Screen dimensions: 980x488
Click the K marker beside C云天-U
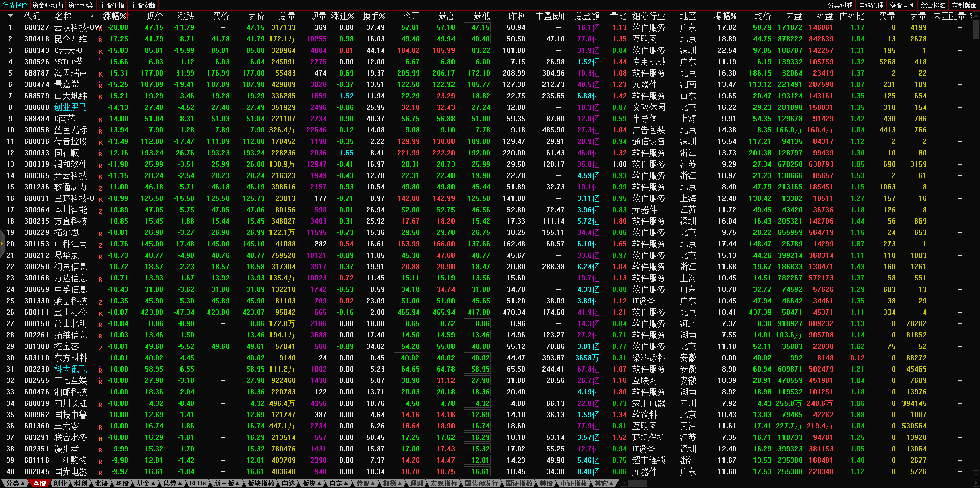pyautogui.click(x=100, y=51)
